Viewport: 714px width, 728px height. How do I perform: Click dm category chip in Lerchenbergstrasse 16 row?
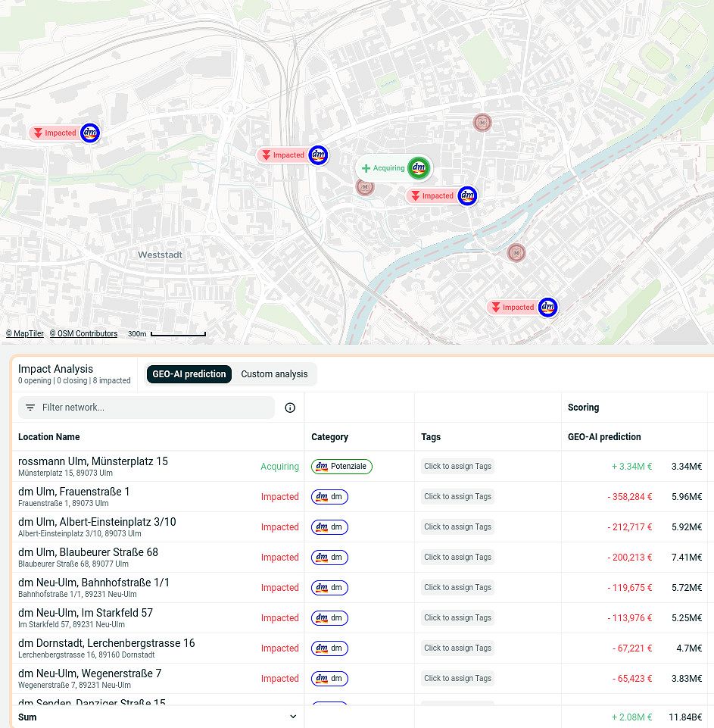click(329, 648)
